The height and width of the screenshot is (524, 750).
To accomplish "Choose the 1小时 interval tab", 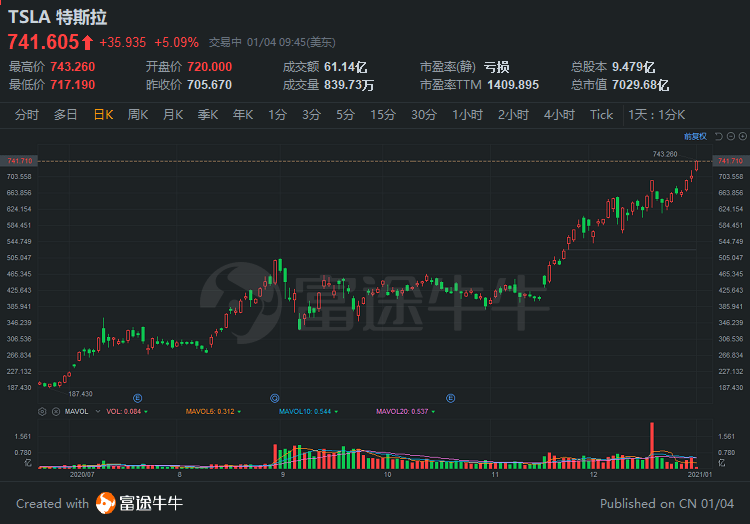I will (468, 115).
